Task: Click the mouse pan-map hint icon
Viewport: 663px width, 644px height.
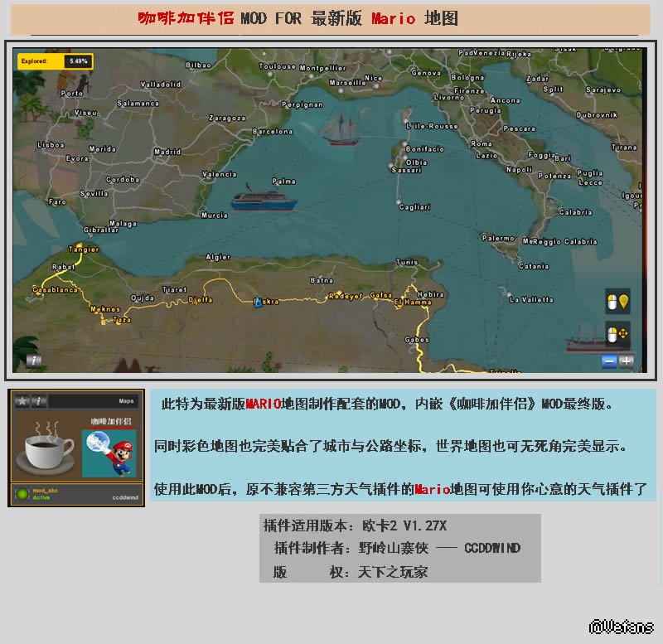Action: 617,334
